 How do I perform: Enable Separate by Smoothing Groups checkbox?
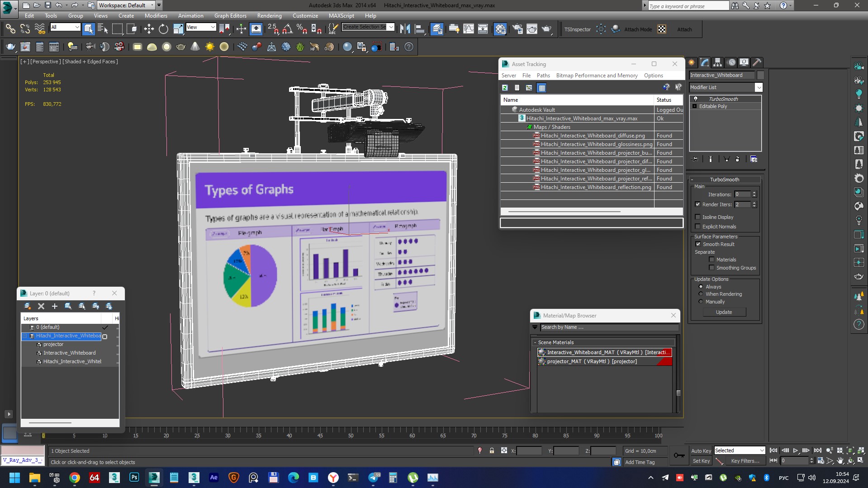(x=711, y=268)
